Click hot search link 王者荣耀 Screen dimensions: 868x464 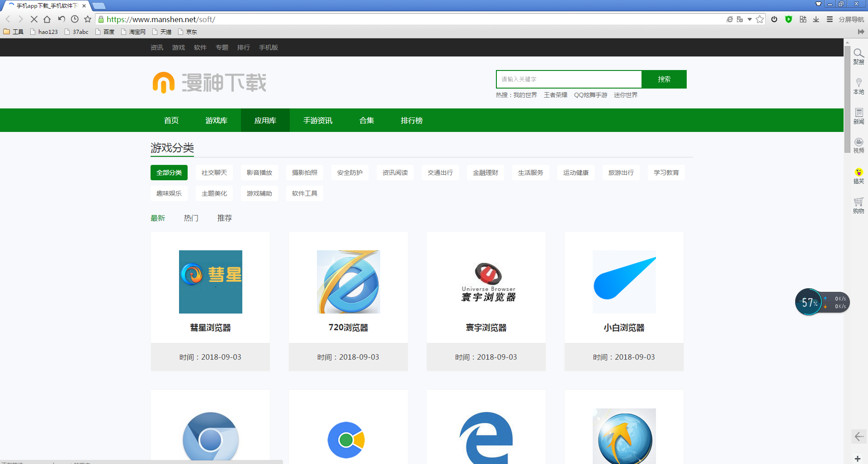556,95
